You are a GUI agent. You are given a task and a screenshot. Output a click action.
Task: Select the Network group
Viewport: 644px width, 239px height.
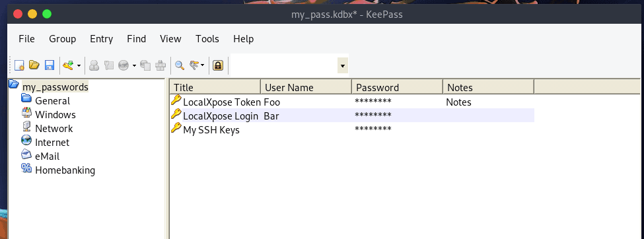[x=54, y=129]
